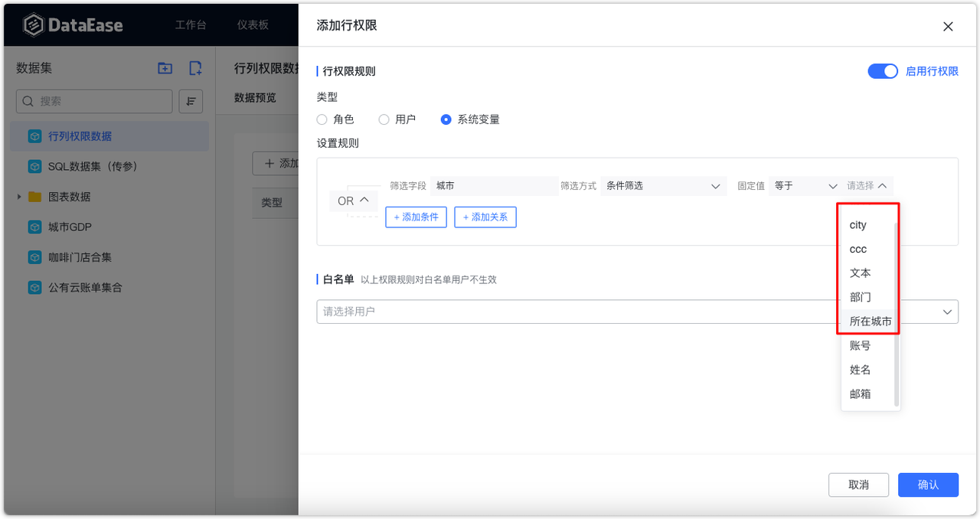The height and width of the screenshot is (519, 980).
Task: Click the 行列权限数据 dataset icon
Action: click(x=34, y=135)
